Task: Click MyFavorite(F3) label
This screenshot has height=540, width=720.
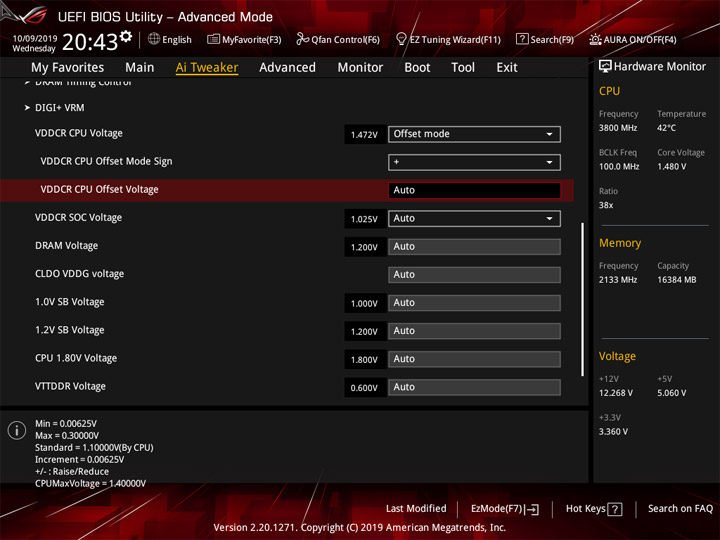Action: [252, 40]
